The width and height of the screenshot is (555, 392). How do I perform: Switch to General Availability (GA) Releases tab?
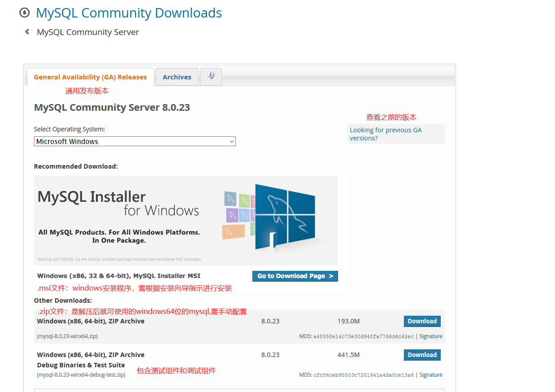(x=90, y=77)
